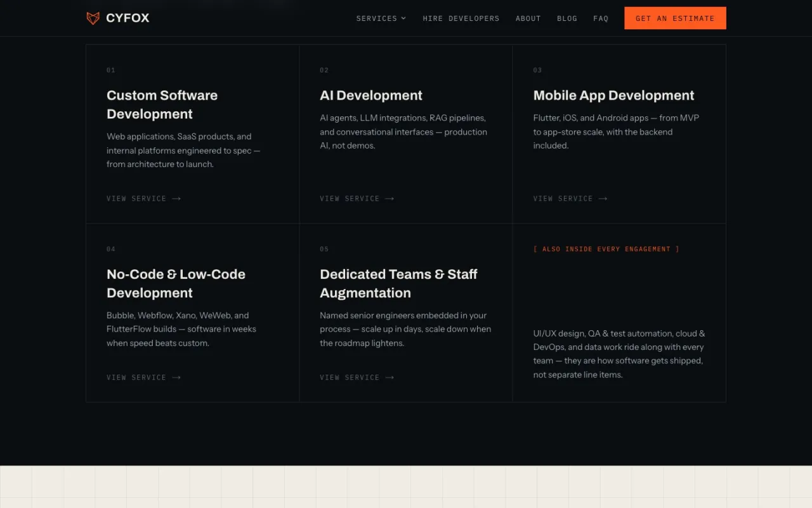
Task: View service for No-Code & Low-Code Development
Action: pyautogui.click(x=144, y=378)
